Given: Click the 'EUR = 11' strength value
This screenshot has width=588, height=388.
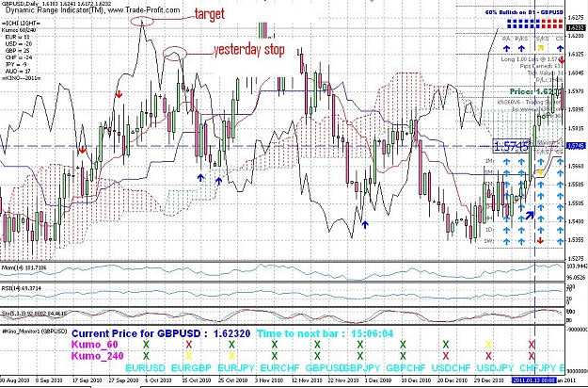Looking at the screenshot, I should click(x=17, y=37).
